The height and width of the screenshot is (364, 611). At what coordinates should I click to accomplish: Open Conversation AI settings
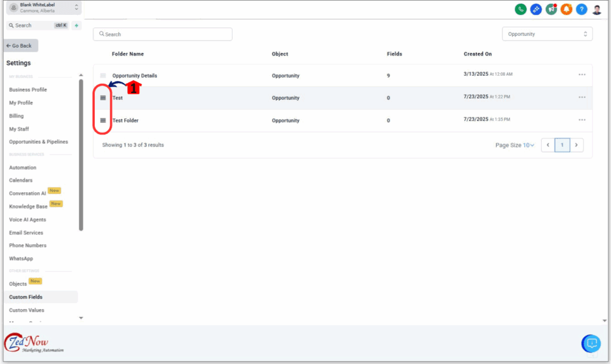[x=27, y=193]
